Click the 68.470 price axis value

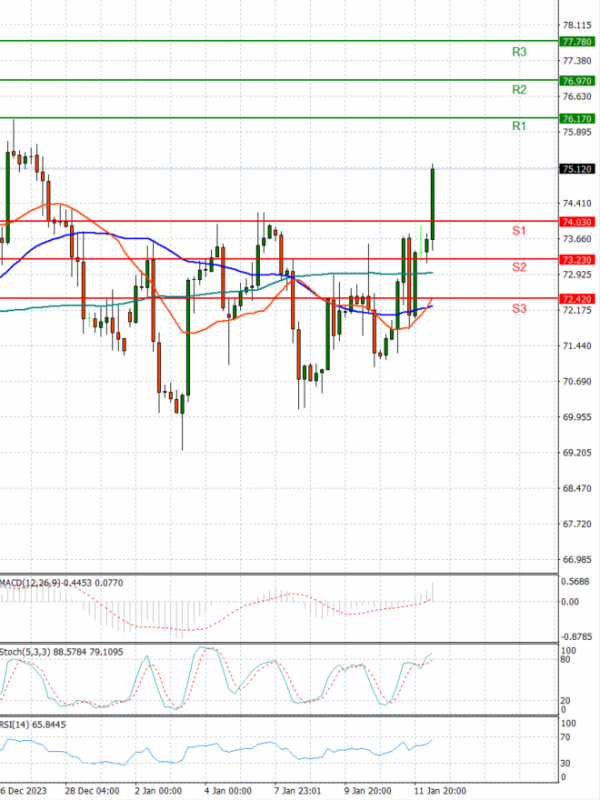pyautogui.click(x=577, y=488)
